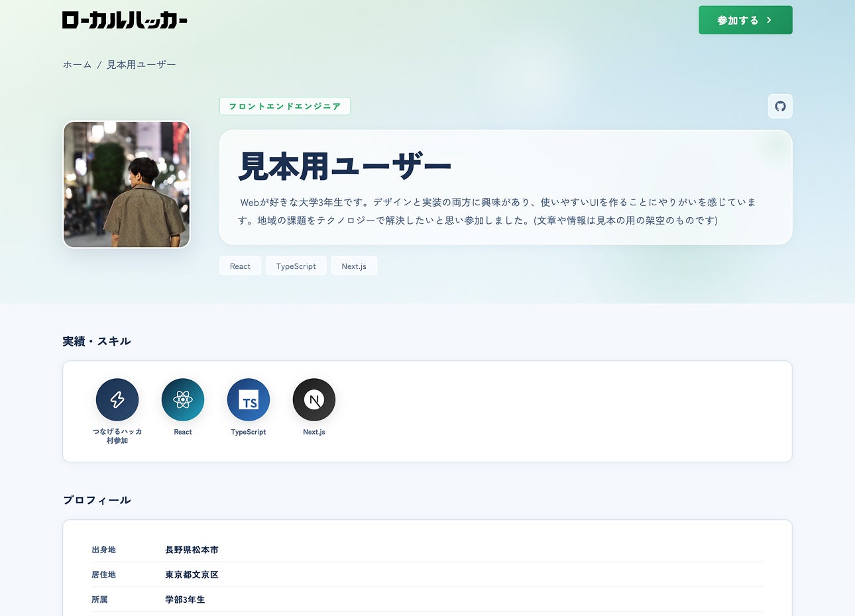This screenshot has width=855, height=616.
Task: Click the 長野県松本市 birthplace value
Action: tap(192, 550)
